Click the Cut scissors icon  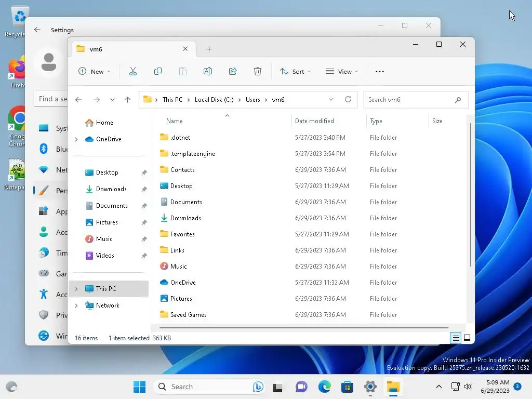pyautogui.click(x=132, y=71)
